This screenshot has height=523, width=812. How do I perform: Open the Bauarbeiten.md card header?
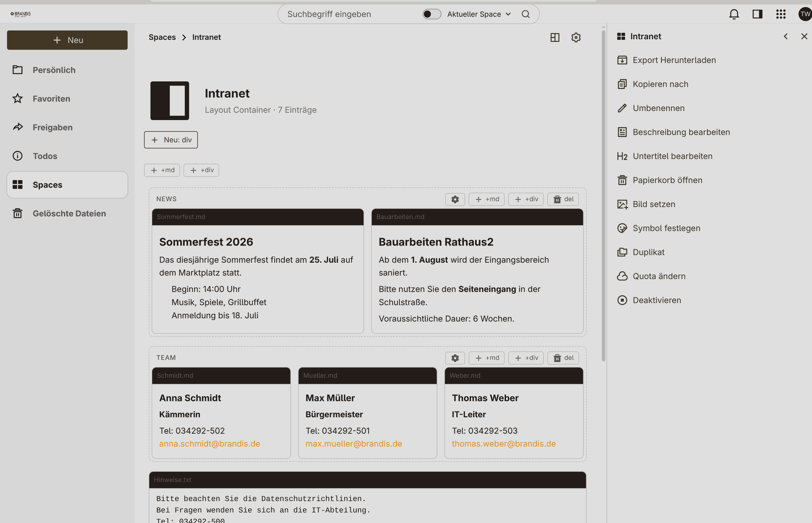pyautogui.click(x=477, y=217)
